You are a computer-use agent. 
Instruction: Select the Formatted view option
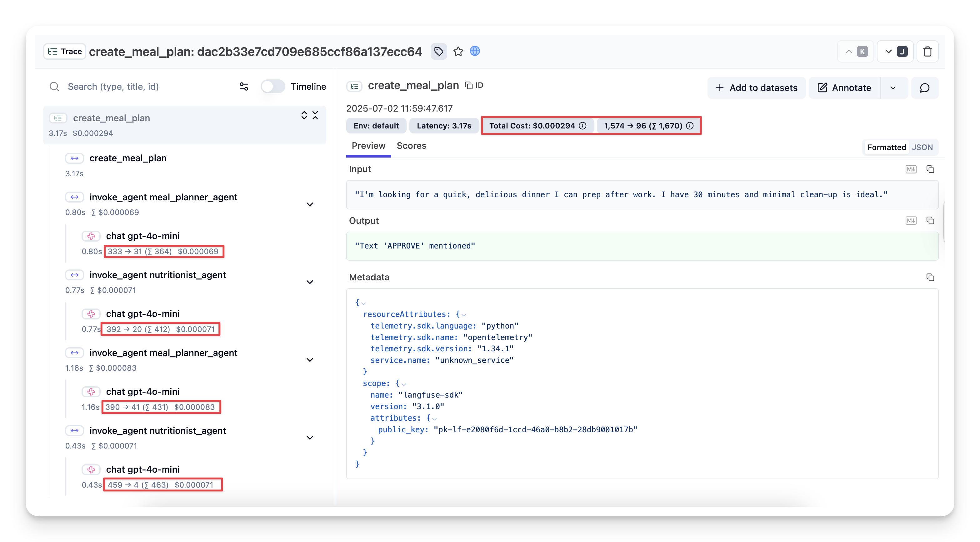click(x=887, y=147)
